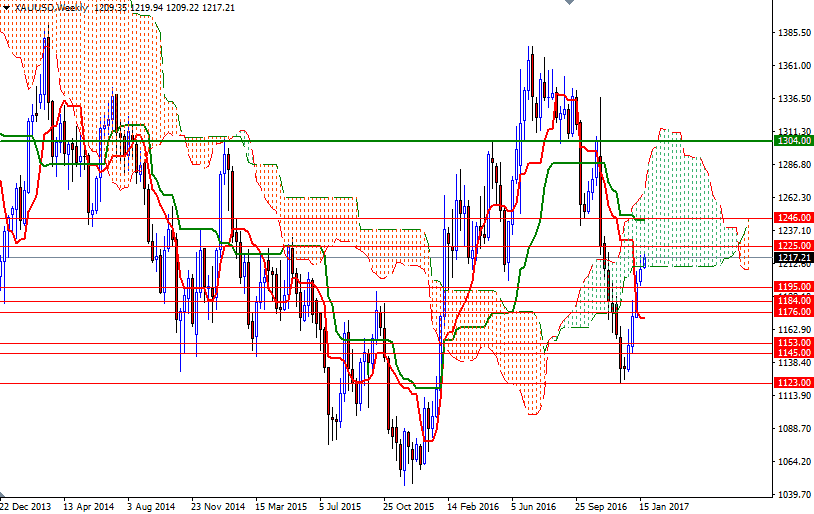Click the triangle arrow beside XAUUSD,Weekly title

point(6,7)
